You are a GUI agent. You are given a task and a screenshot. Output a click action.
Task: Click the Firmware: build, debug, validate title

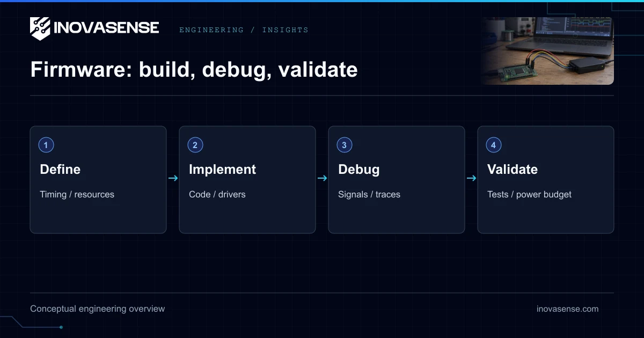pyautogui.click(x=194, y=70)
